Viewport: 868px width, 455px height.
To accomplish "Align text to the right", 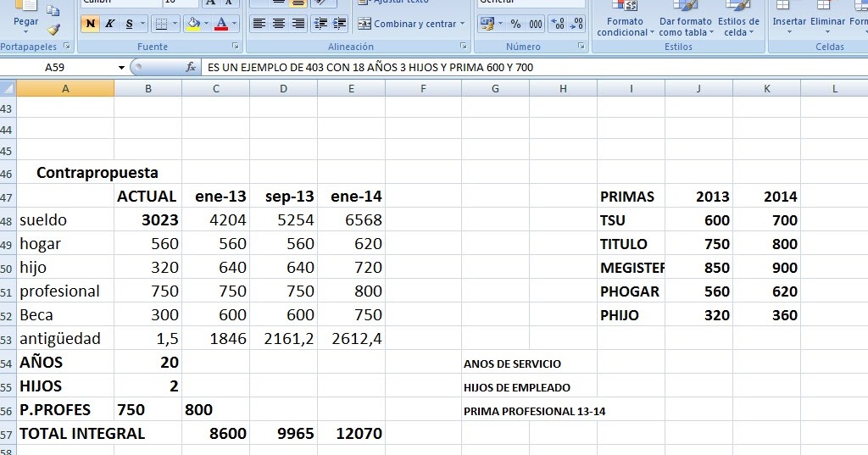I will [x=298, y=24].
